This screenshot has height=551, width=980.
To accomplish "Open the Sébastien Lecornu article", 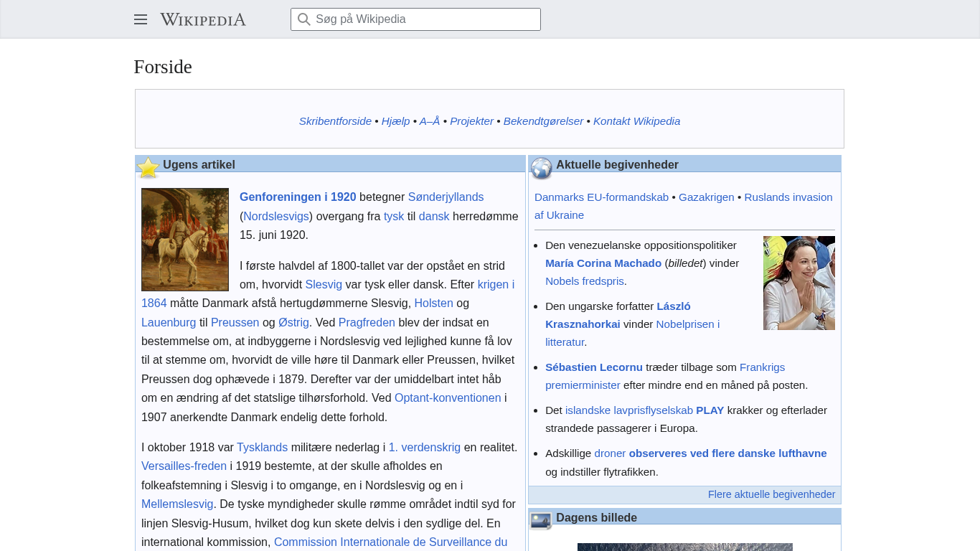I will point(594,367).
